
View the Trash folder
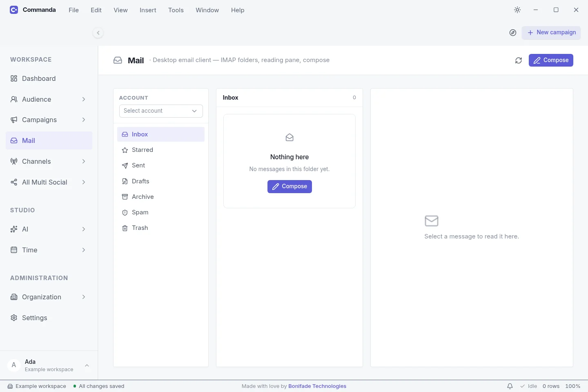[x=161, y=228]
